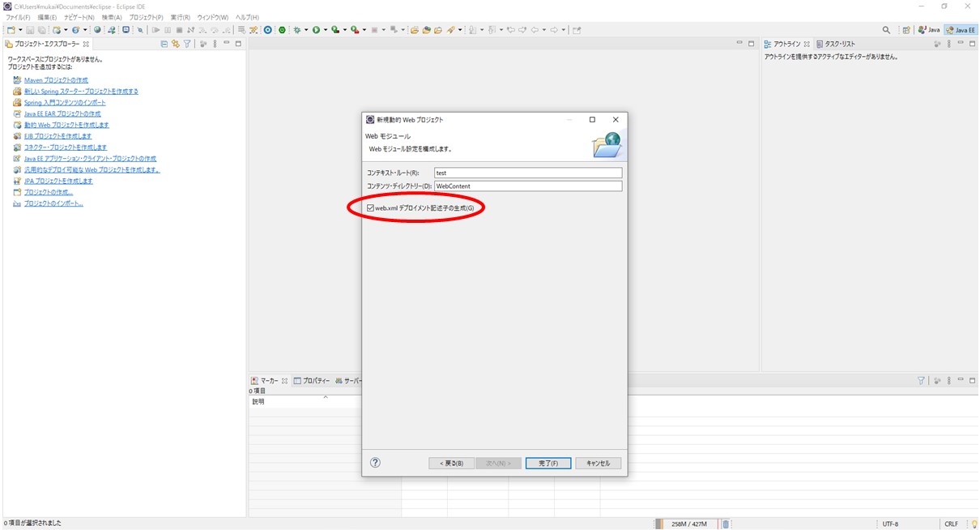Screen dimensions: 980x530
Task: Open the 検索(A) menu
Action: (x=112, y=17)
